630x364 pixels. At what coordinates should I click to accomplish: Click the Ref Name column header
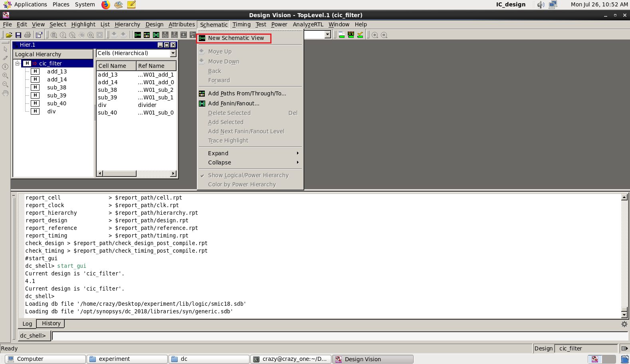coord(156,66)
